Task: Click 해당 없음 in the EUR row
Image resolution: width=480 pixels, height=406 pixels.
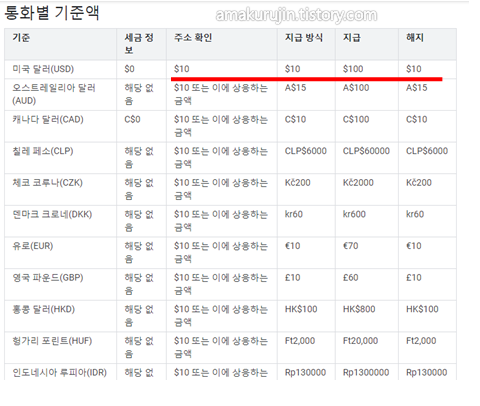Action: click(139, 252)
